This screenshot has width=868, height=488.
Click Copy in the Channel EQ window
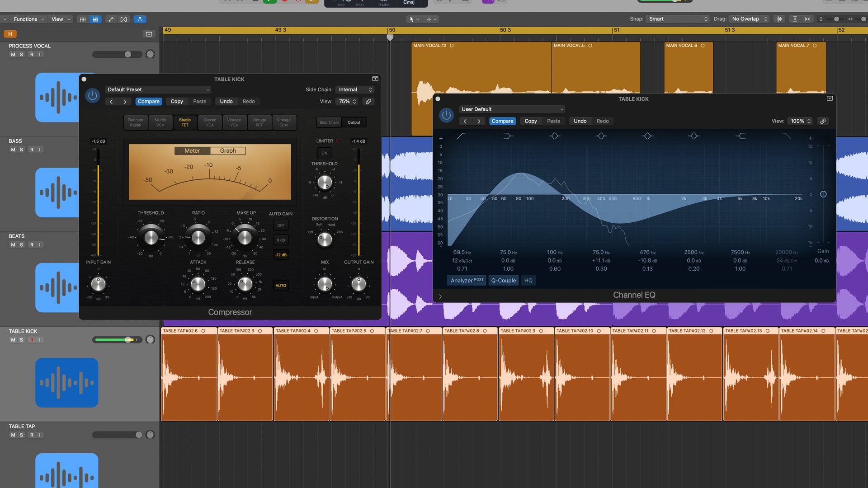point(531,121)
